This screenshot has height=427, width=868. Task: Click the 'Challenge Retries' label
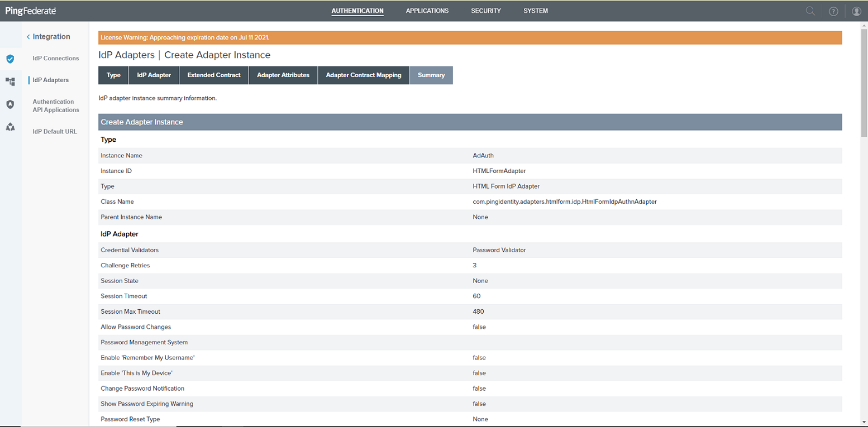coord(125,265)
